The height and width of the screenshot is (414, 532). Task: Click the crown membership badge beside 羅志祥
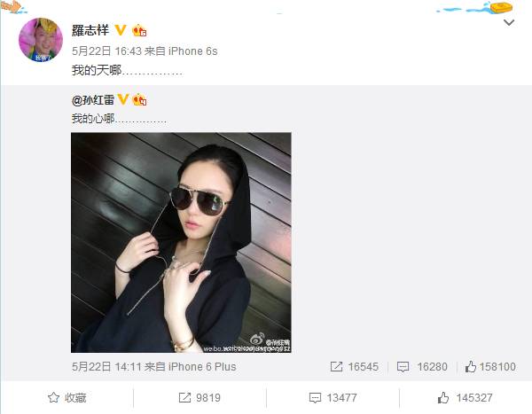click(139, 31)
